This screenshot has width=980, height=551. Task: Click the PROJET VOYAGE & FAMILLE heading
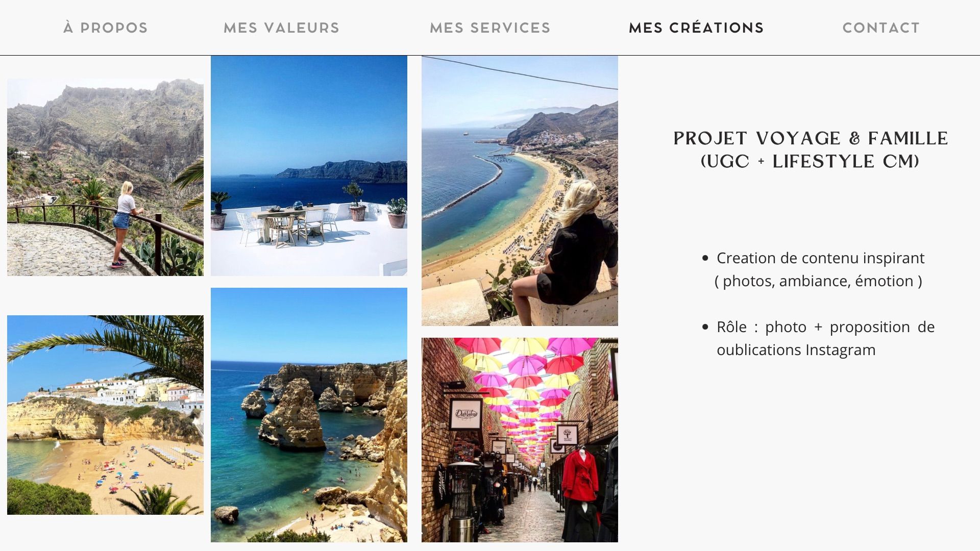click(811, 138)
